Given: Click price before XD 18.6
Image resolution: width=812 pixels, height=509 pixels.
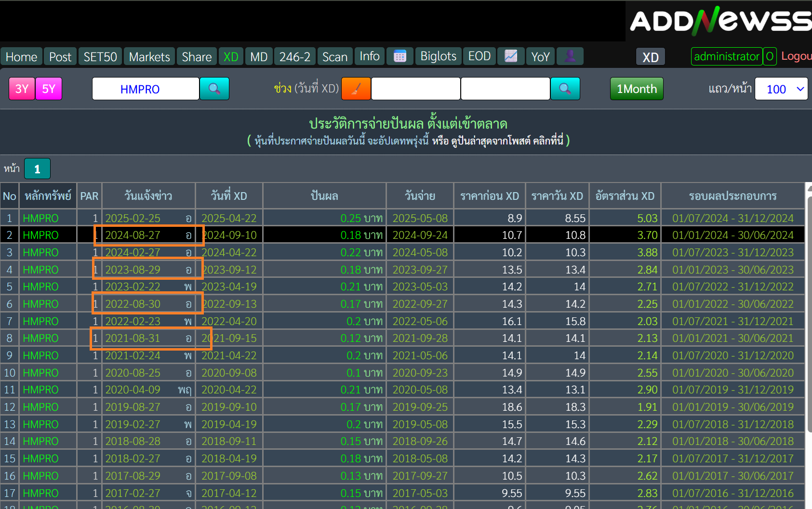Looking at the screenshot, I should pos(512,407).
